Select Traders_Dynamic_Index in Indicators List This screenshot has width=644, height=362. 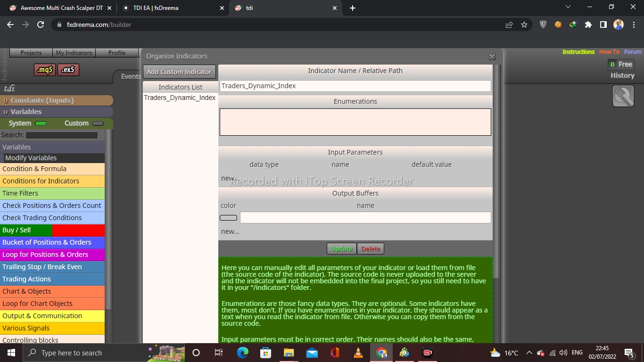(x=180, y=98)
